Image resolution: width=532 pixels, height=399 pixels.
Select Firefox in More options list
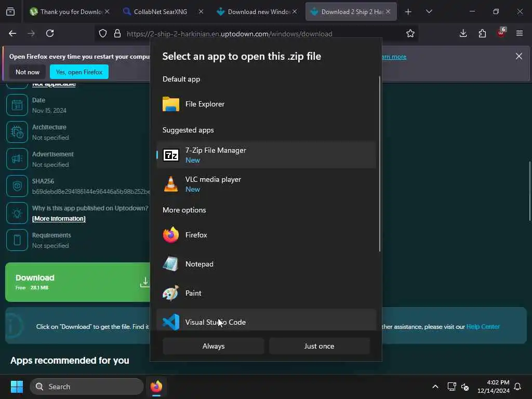pyautogui.click(x=266, y=235)
